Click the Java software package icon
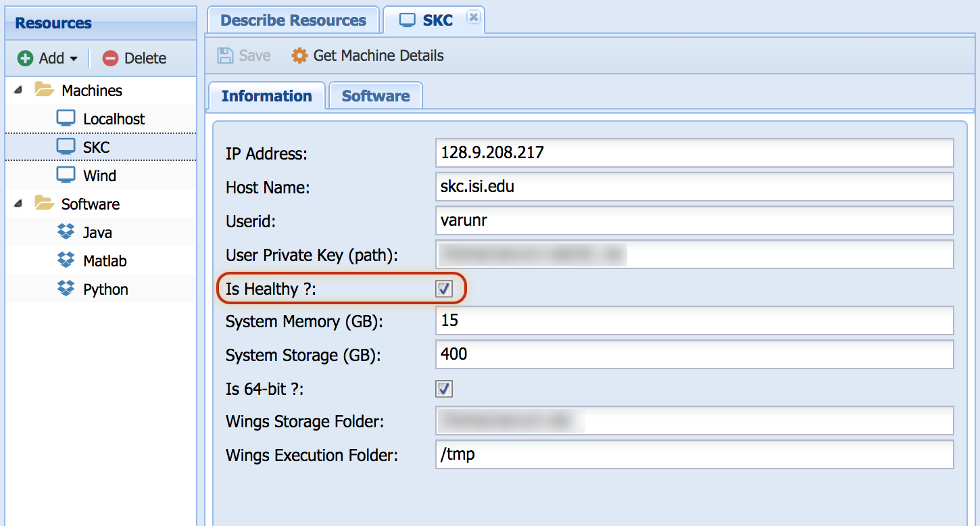The height and width of the screenshot is (526, 980). (66, 233)
